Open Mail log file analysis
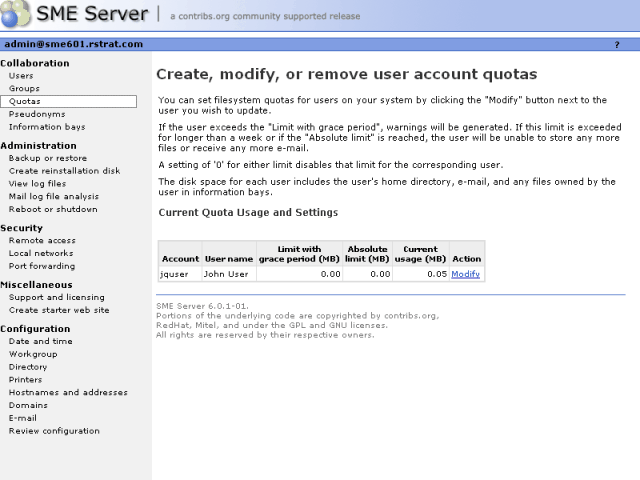 (54, 196)
